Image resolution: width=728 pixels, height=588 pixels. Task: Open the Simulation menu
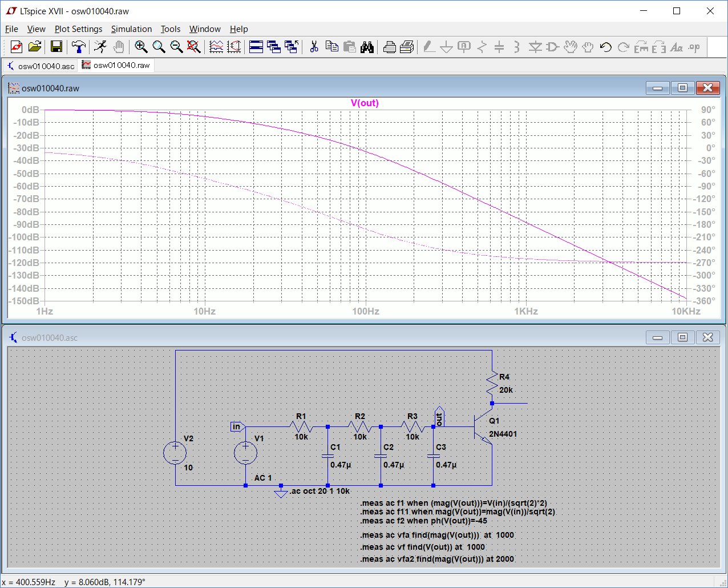click(x=131, y=29)
